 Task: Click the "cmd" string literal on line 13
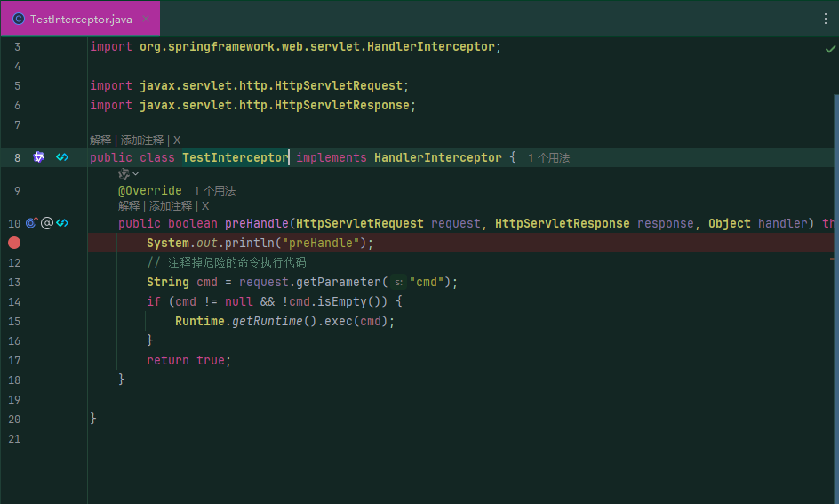(x=427, y=283)
